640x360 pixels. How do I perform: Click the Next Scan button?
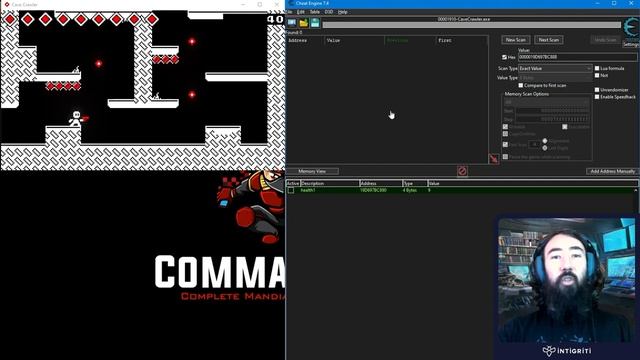coord(549,40)
